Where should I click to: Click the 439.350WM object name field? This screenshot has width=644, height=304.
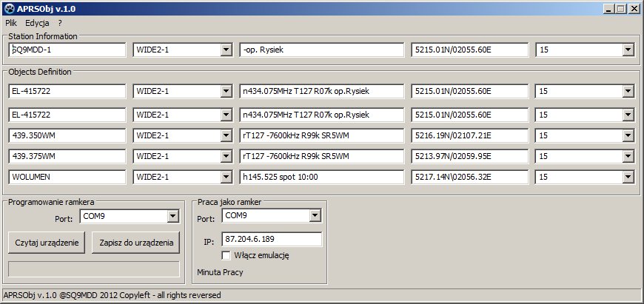pos(67,136)
